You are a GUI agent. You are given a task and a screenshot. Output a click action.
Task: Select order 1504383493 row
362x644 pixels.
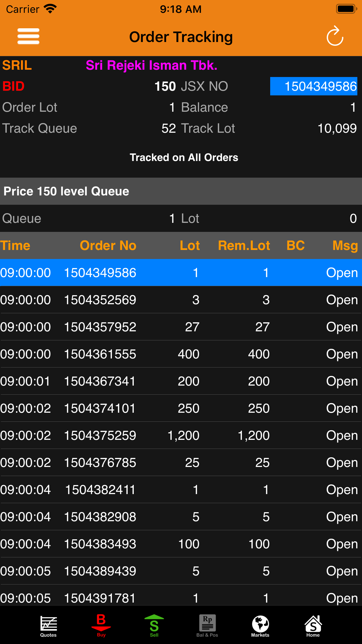click(181, 544)
